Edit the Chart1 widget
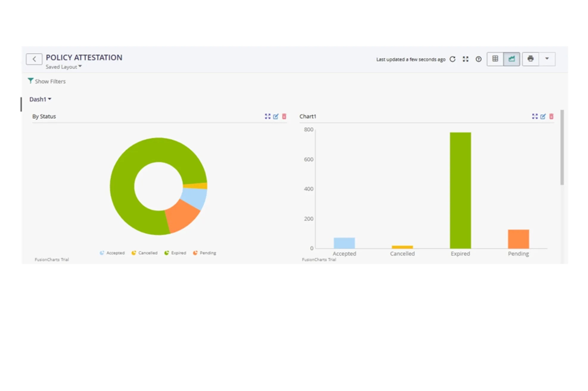588x391 pixels. (543, 116)
